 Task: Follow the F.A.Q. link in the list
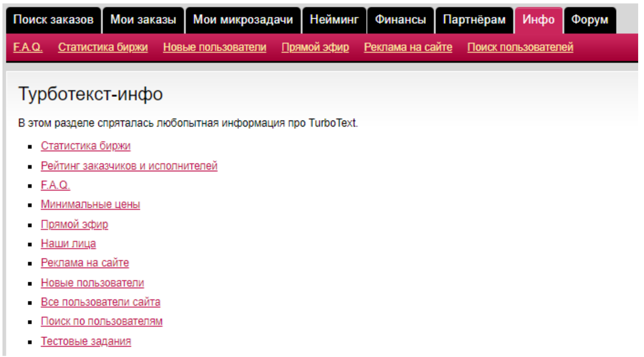(55, 185)
